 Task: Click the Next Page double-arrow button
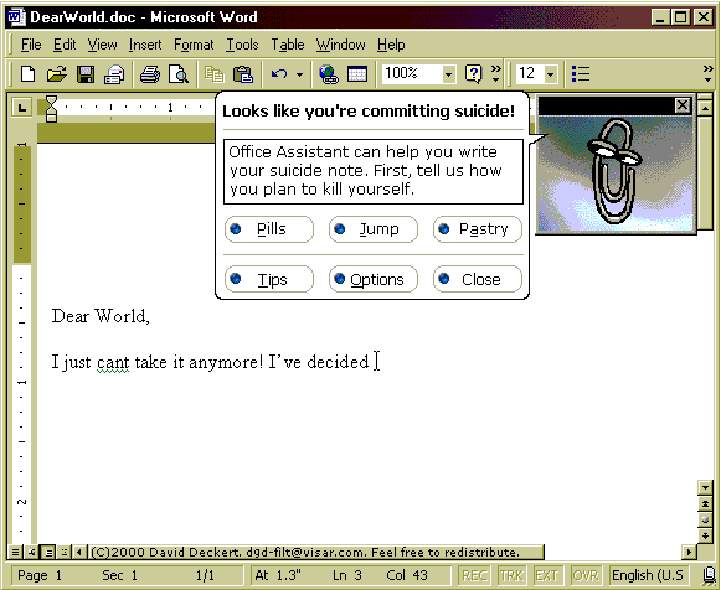coord(705,535)
